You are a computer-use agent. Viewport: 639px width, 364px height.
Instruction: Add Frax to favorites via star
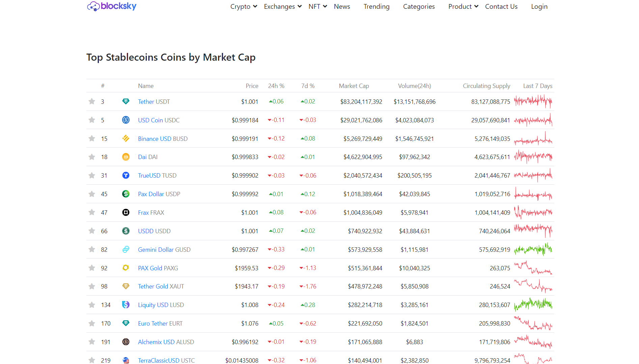tap(92, 212)
